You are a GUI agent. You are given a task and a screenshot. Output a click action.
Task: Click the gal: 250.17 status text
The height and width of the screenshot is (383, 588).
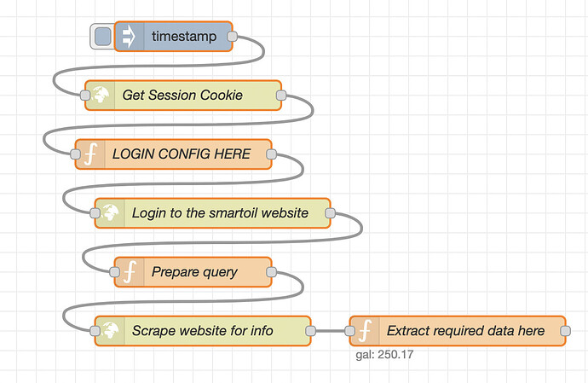pyautogui.click(x=384, y=354)
